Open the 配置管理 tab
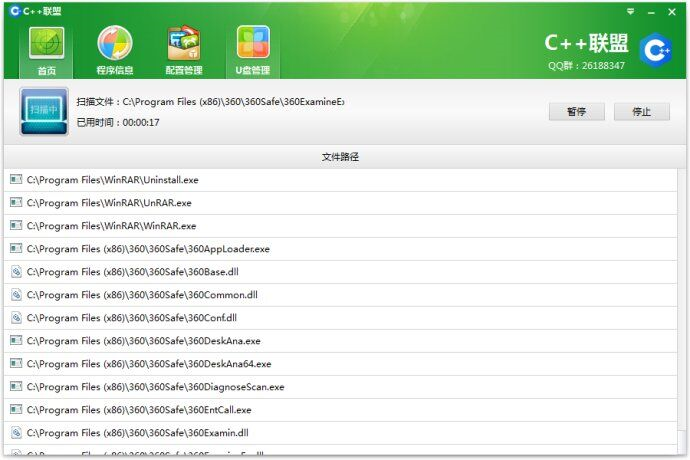 pos(184,51)
